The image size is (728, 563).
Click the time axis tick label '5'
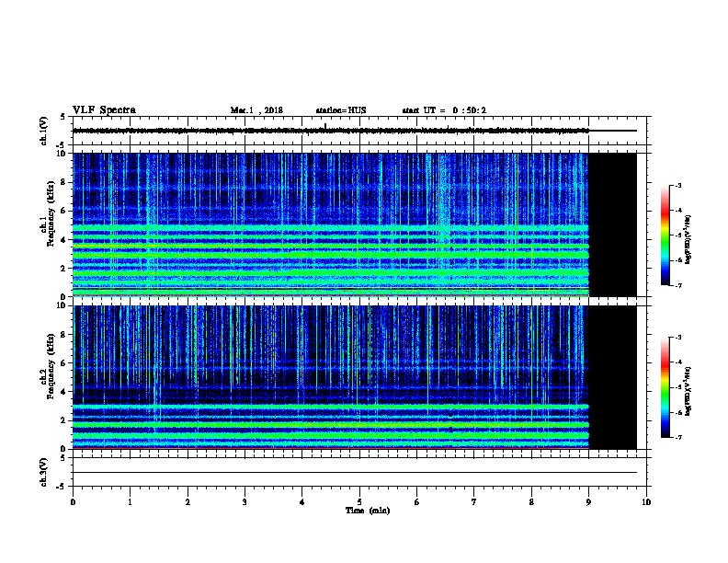(359, 502)
